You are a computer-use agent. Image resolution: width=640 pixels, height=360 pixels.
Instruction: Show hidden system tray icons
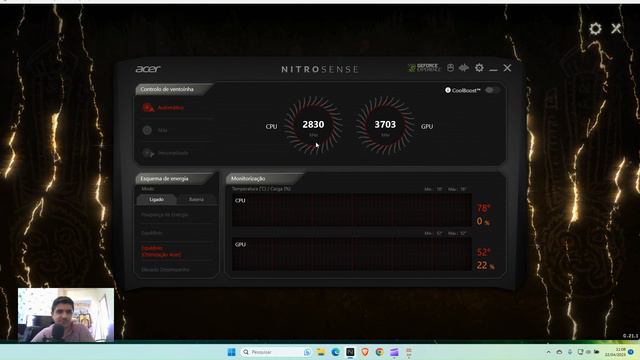548,352
